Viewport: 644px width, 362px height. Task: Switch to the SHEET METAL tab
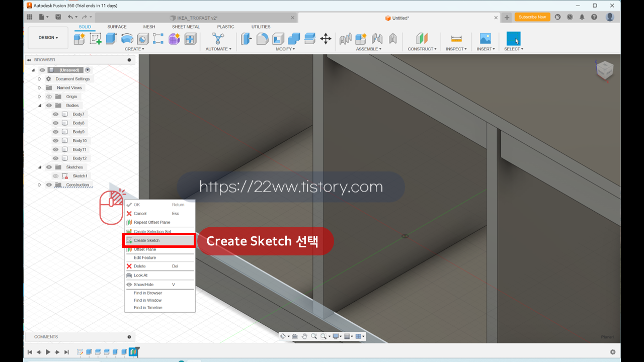click(186, 27)
